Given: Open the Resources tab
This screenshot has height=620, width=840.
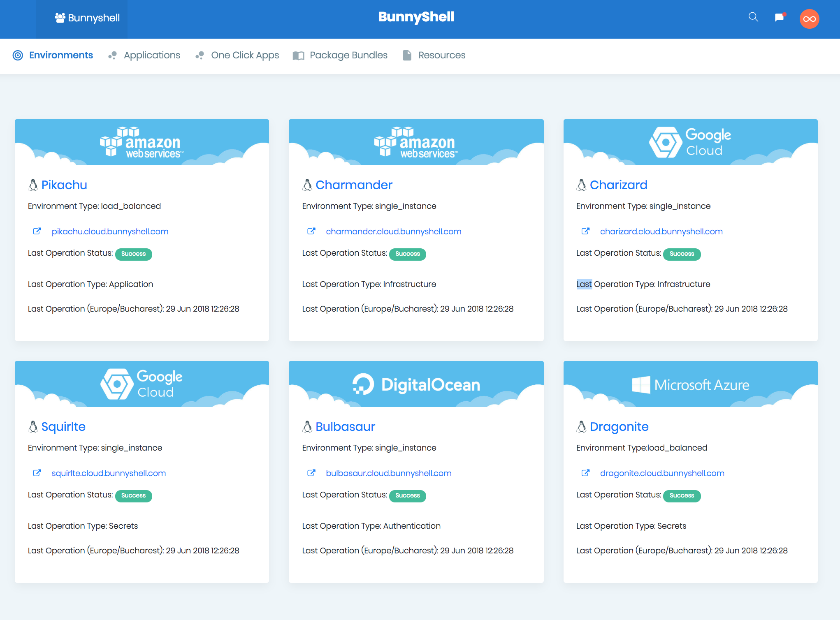Looking at the screenshot, I should point(441,55).
